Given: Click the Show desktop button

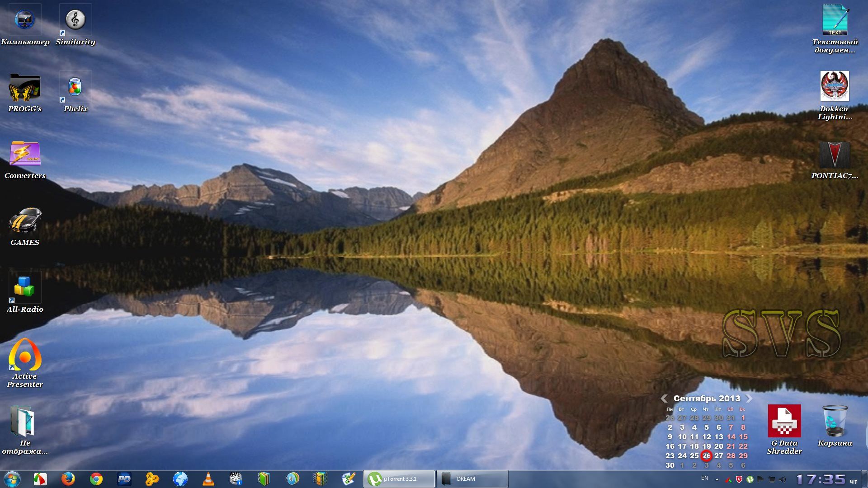Looking at the screenshot, I should click(x=864, y=479).
